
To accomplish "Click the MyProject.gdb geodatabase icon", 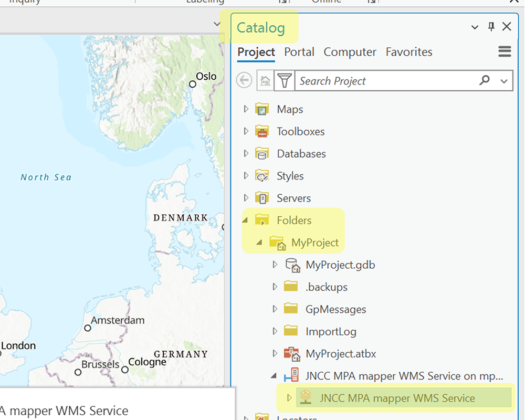I will point(292,265).
